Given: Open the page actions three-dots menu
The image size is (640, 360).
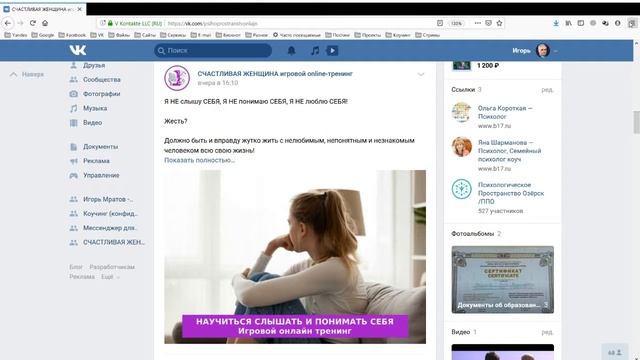Looking at the screenshot, I should [478, 23].
